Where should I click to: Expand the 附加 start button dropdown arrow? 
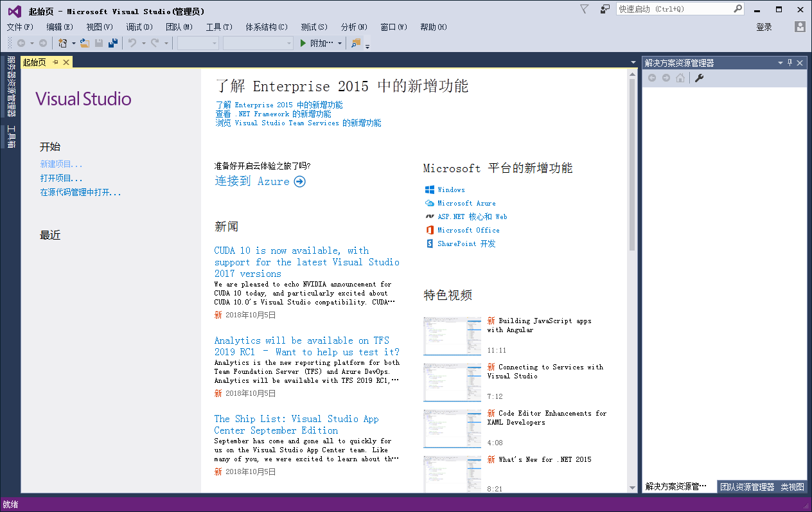(340, 43)
